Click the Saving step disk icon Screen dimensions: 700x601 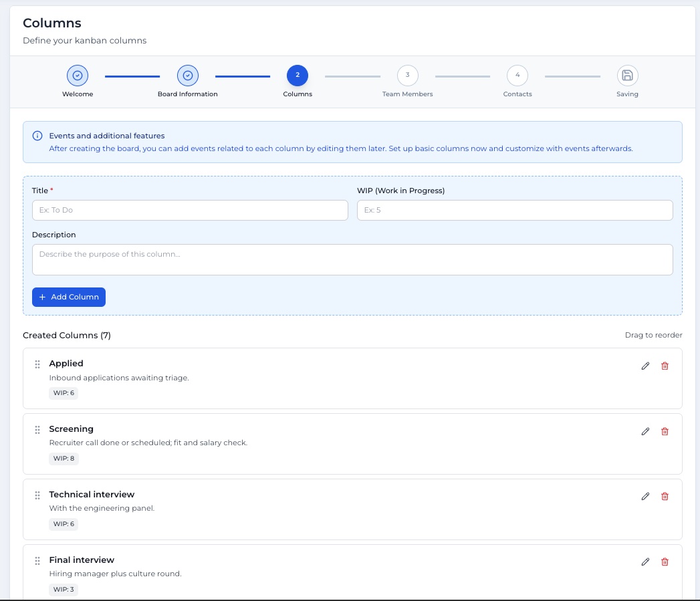[x=627, y=76]
